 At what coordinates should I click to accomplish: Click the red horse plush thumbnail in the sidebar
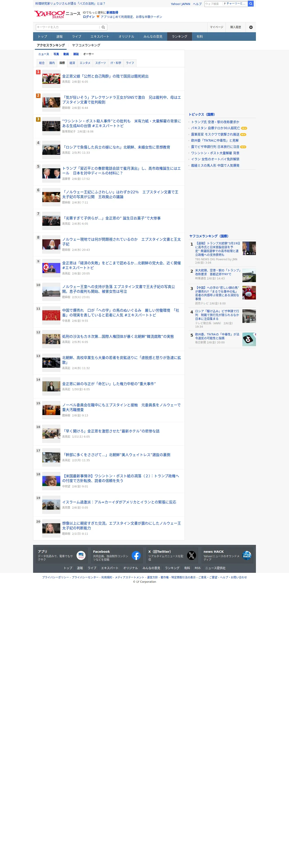(x=249, y=293)
